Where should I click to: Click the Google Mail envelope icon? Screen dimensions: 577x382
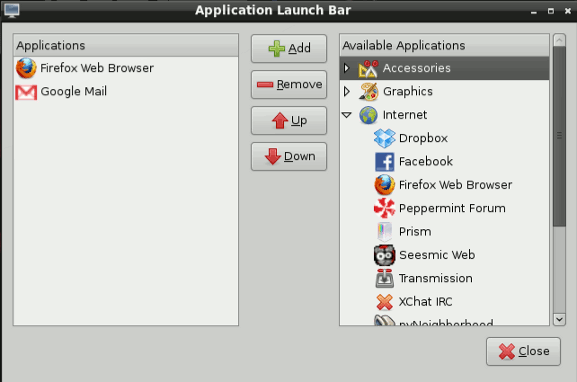pos(26,92)
